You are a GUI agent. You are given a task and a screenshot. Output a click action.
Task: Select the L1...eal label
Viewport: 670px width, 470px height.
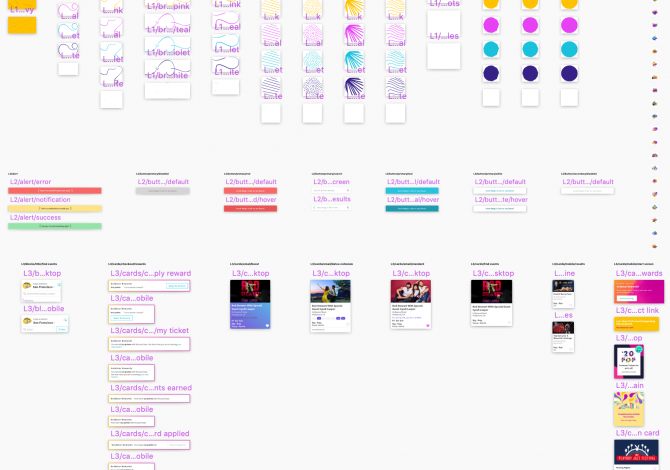(228, 27)
